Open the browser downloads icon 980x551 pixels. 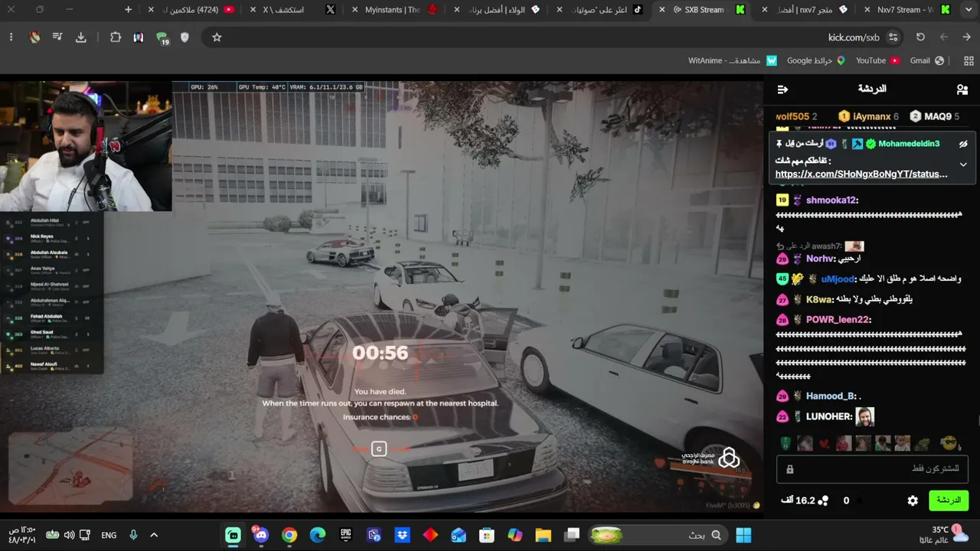[80, 37]
